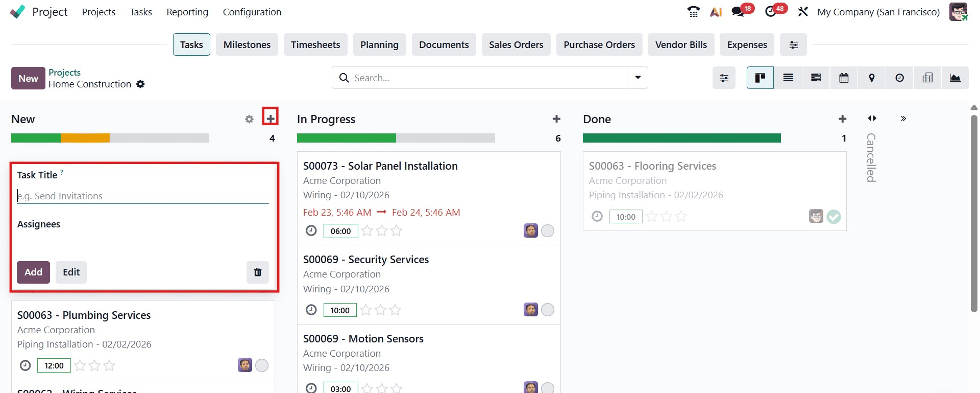Open the search options dropdown arrow
The width and height of the screenshot is (980, 393).
click(638, 78)
